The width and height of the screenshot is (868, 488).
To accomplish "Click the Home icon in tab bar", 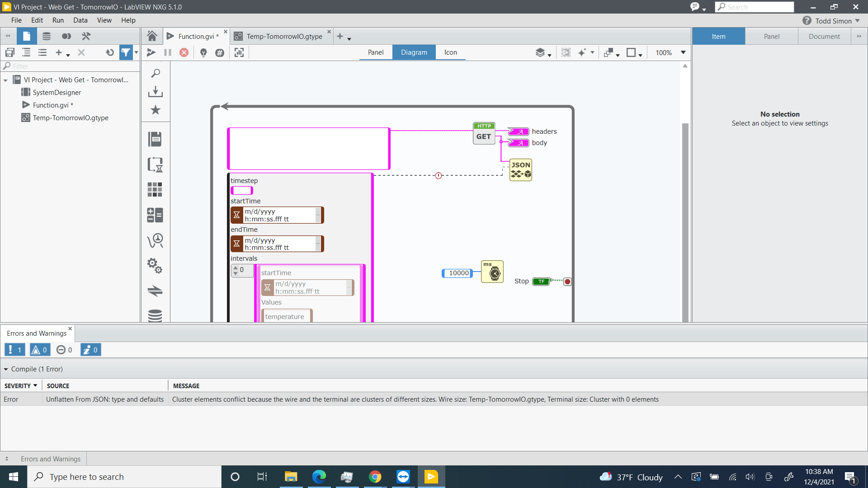I will coord(152,36).
